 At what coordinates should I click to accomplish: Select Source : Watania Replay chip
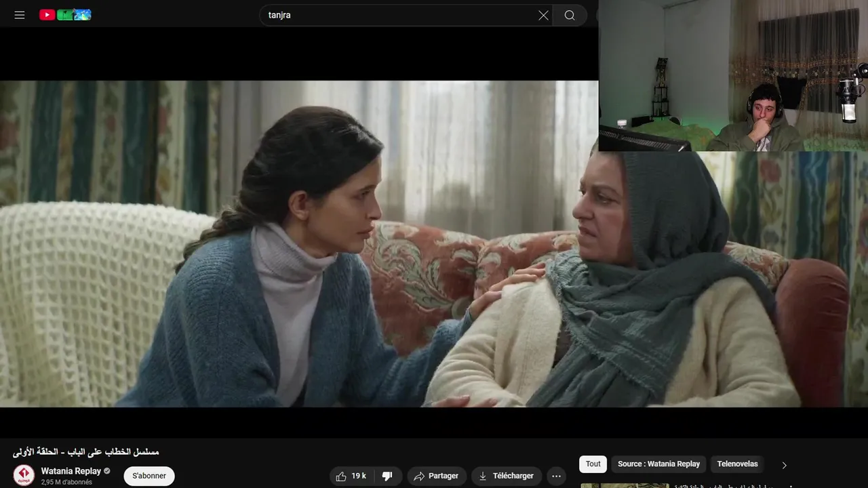pos(658,464)
